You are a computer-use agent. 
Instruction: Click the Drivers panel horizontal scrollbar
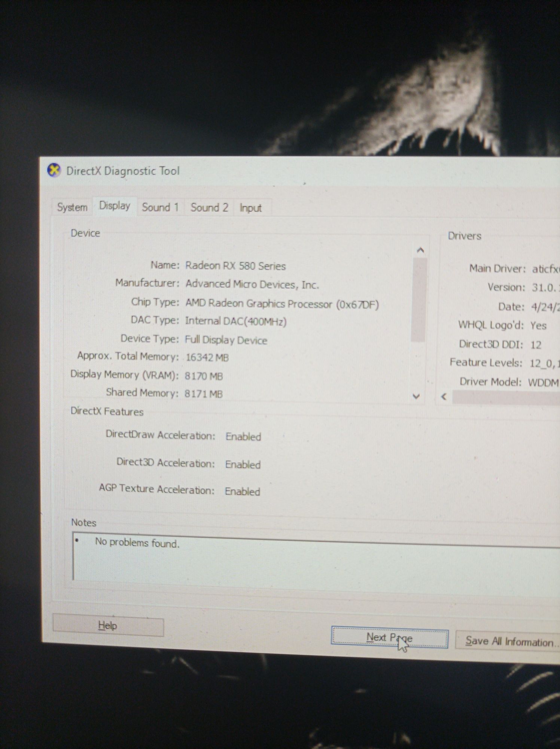click(x=506, y=398)
